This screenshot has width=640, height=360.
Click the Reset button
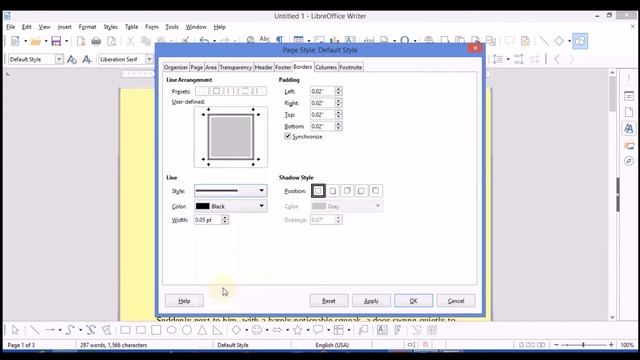pos(329,301)
